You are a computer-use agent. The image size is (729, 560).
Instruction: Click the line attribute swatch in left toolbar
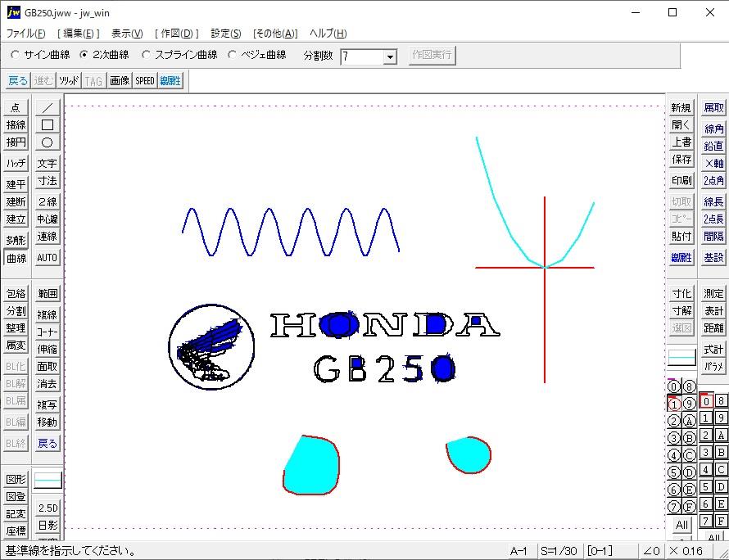(48, 480)
